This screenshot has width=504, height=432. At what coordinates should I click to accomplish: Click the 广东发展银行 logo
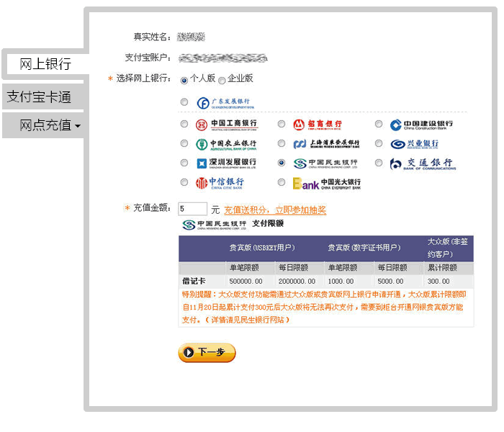point(225,103)
